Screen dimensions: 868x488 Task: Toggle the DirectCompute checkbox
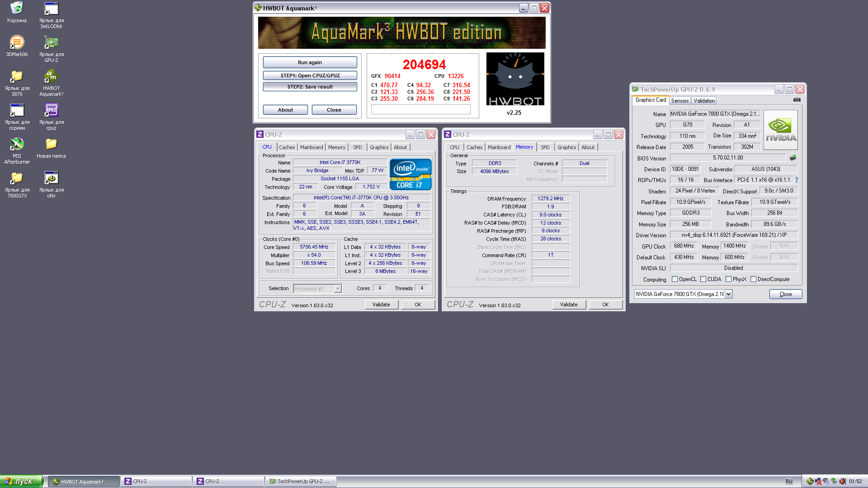pos(753,279)
